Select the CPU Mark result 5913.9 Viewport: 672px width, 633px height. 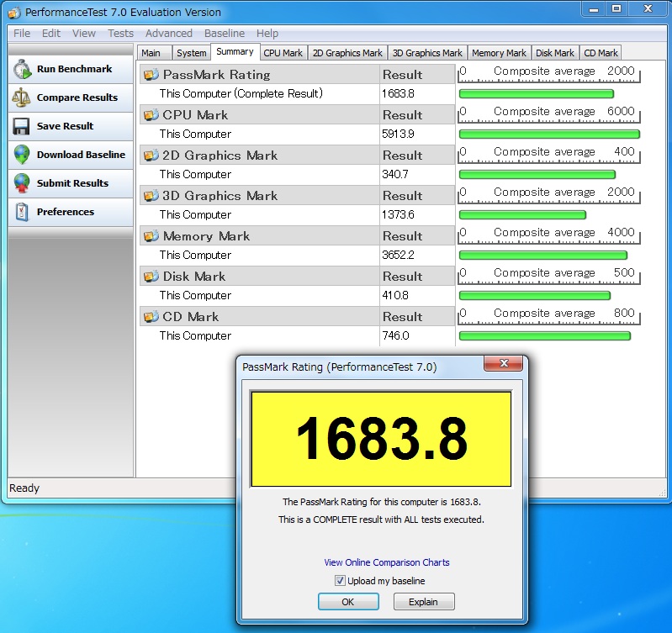(398, 134)
